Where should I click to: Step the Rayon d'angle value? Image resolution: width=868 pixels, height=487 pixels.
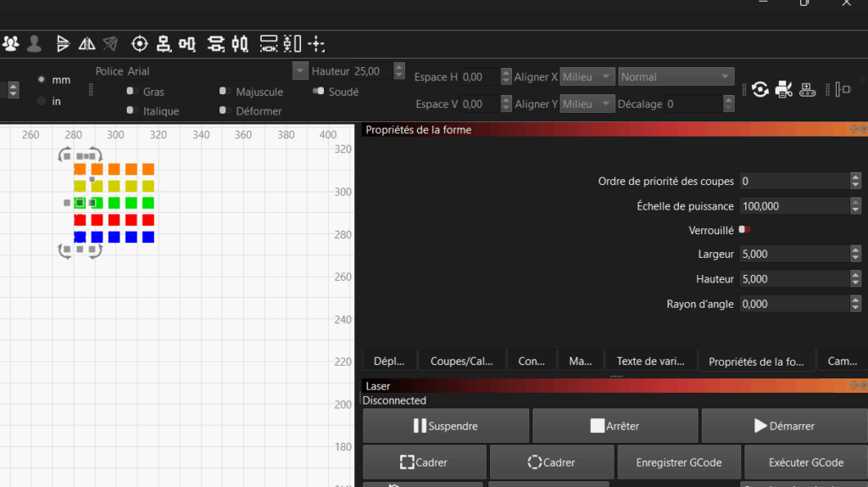point(855,304)
